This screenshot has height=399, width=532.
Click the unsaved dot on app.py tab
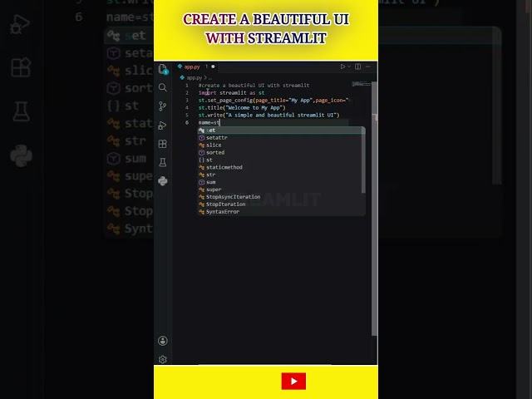[213, 66]
